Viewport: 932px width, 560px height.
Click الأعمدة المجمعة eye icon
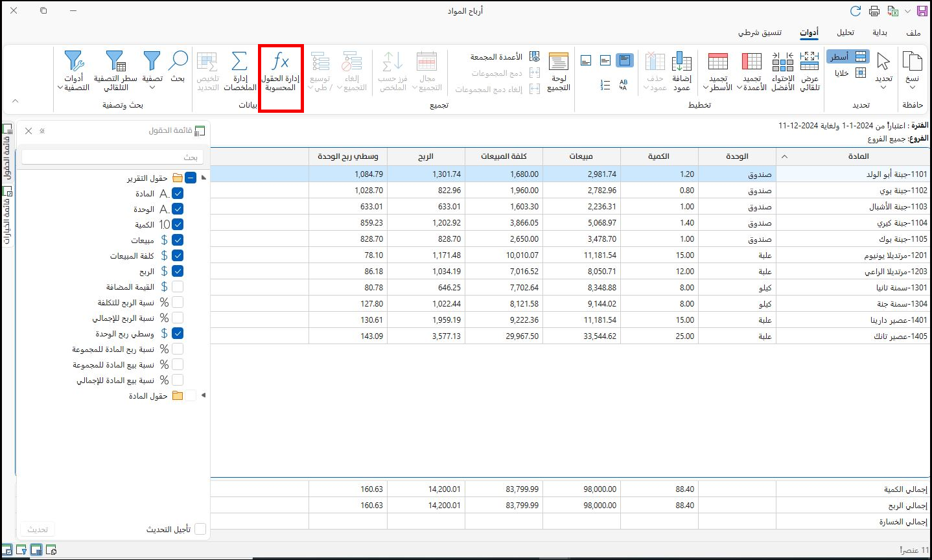coord(535,57)
